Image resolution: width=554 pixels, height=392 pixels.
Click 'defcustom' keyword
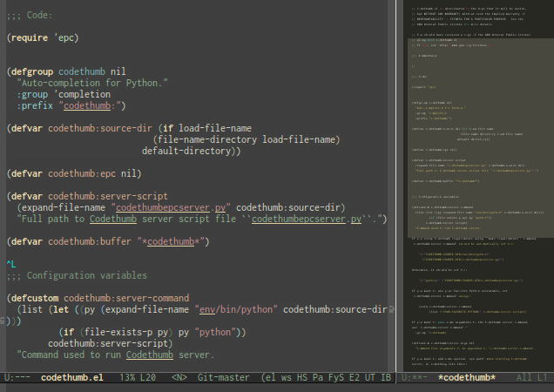click(35, 298)
